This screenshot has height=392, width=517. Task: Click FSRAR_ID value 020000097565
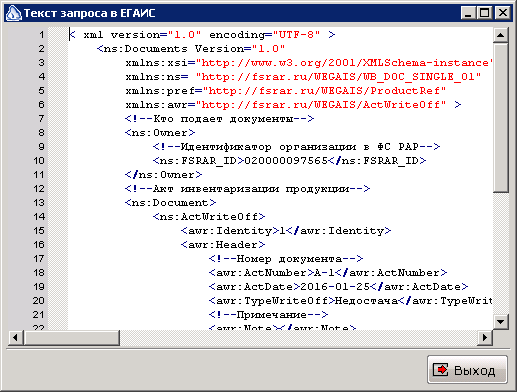coord(286,161)
